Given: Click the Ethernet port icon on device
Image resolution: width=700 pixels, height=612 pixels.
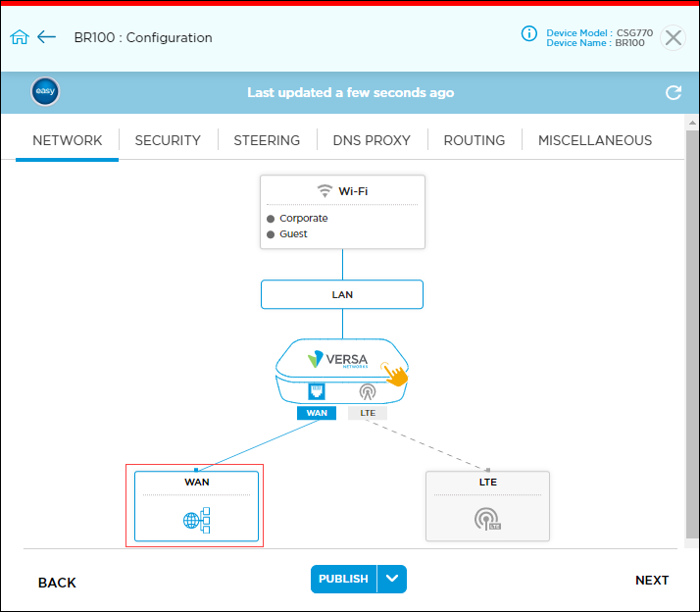Looking at the screenshot, I should (x=317, y=391).
